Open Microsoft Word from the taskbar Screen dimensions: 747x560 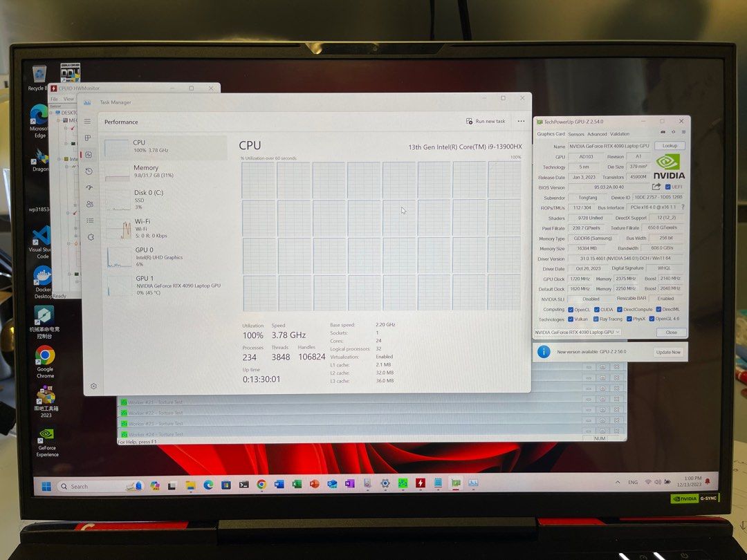[279, 486]
